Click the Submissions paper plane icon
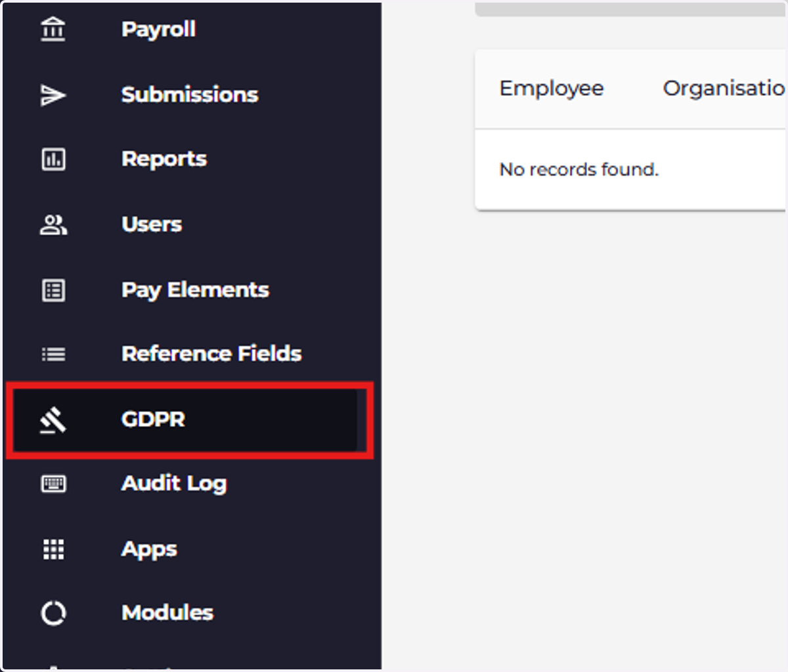The width and height of the screenshot is (788, 672). tap(53, 95)
